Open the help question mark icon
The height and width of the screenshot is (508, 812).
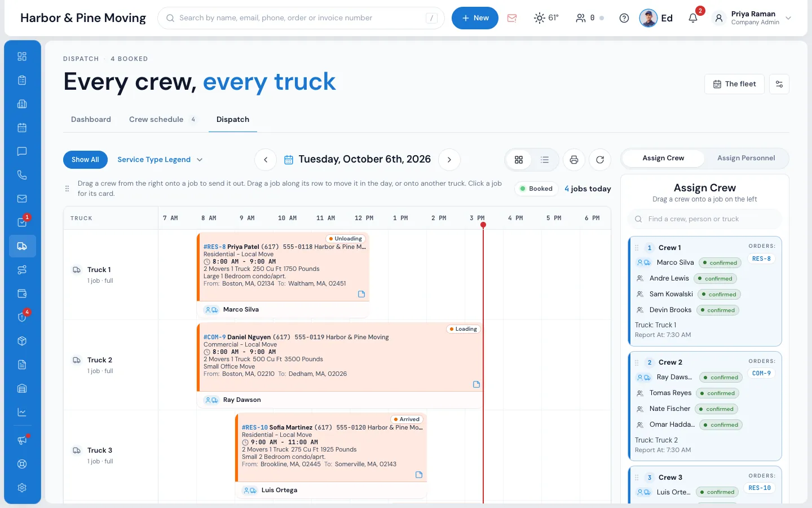[x=624, y=18]
